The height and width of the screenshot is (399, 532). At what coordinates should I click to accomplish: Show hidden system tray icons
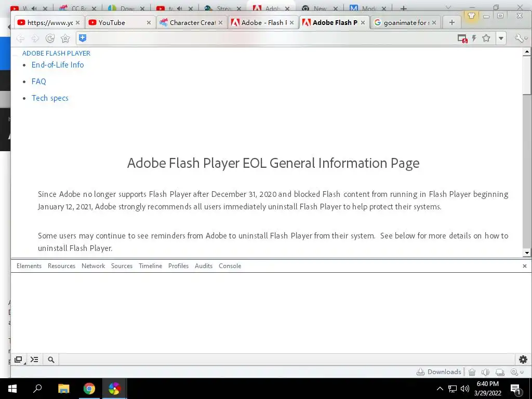(x=440, y=389)
